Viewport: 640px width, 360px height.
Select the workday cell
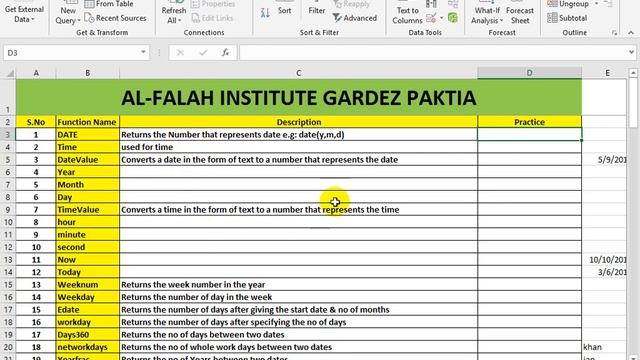(87, 322)
